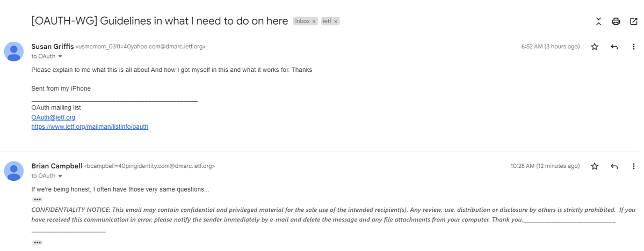Click Susan Griffis's profile avatar
This screenshot has width=644, height=251.
click(13, 51)
